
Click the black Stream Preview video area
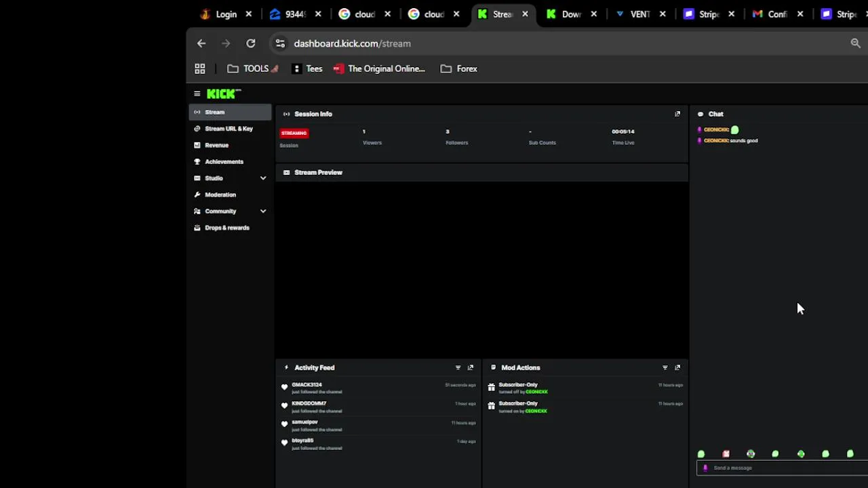(482, 268)
